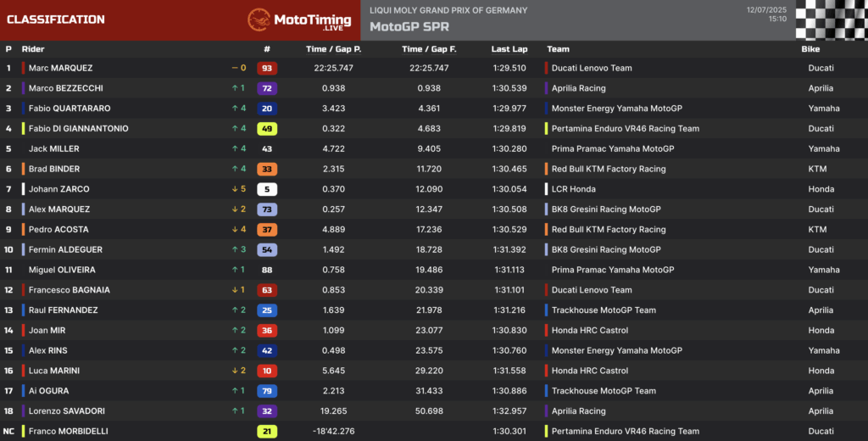Viewport: 868px width, 441px height.
Task: Select rider Marco BEZZECCHI
Action: (x=66, y=88)
